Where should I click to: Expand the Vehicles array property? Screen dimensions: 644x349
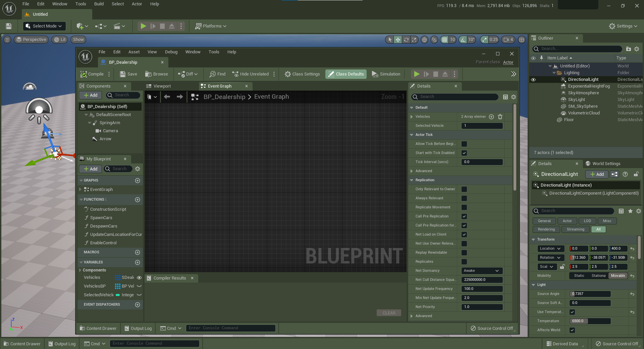412,117
